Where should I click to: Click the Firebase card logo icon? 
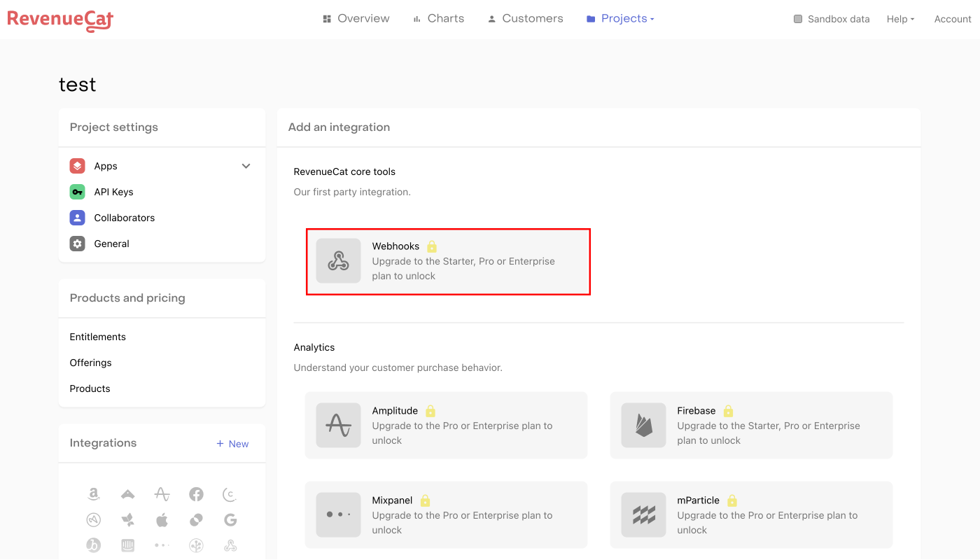click(644, 426)
